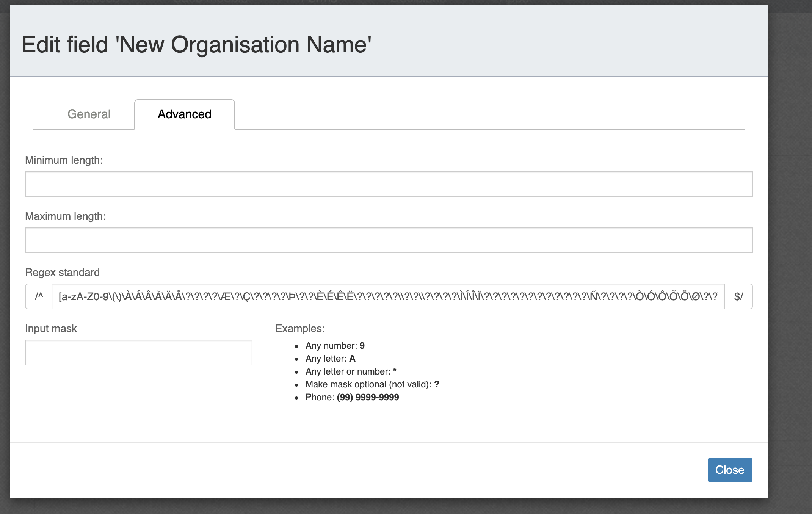Click the 'Maximum length:' label
The height and width of the screenshot is (514, 812).
tap(66, 216)
